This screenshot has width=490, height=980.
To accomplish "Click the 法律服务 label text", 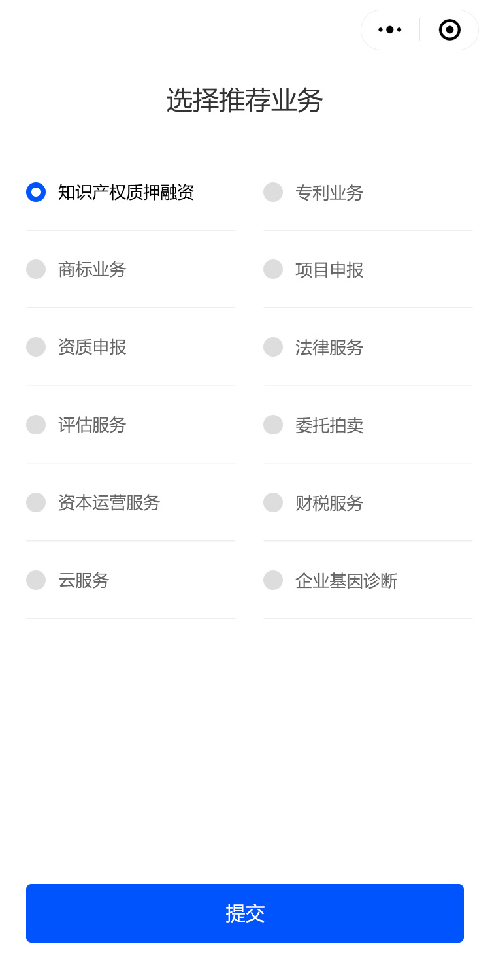I will click(x=329, y=348).
